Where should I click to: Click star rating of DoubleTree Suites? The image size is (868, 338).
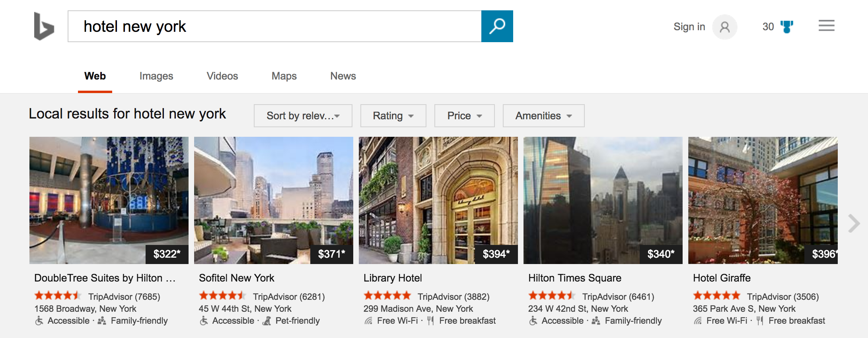click(x=58, y=295)
